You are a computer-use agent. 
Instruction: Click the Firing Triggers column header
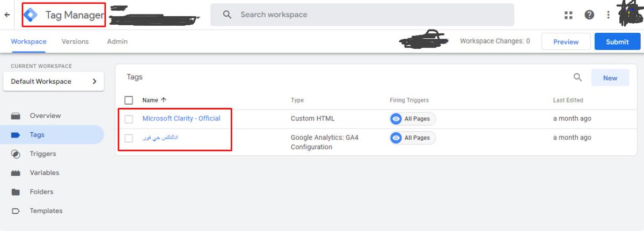point(409,100)
